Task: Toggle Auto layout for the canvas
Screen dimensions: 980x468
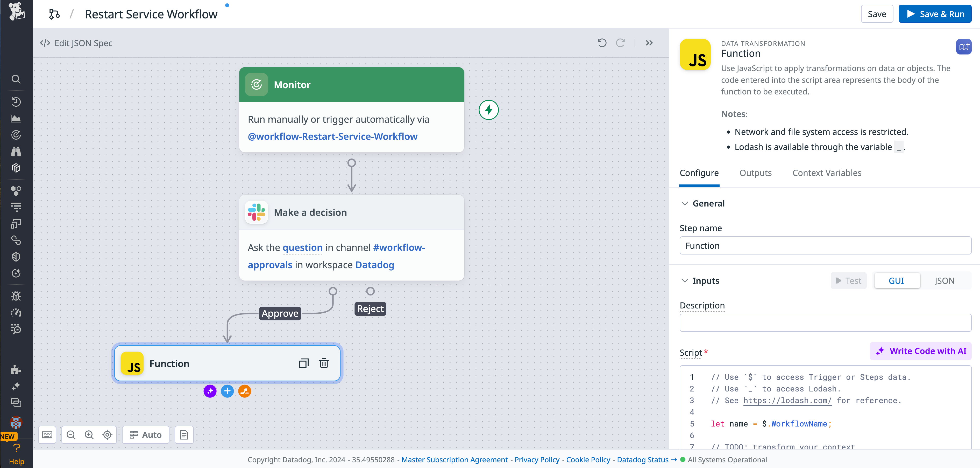Action: click(x=145, y=435)
